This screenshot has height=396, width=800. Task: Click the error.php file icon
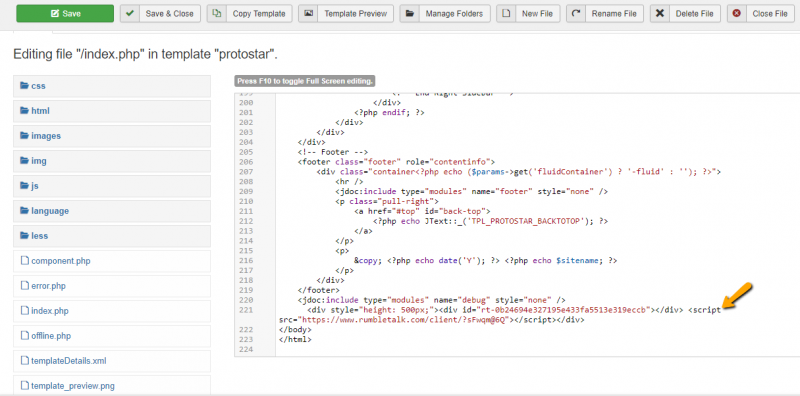[x=24, y=286]
